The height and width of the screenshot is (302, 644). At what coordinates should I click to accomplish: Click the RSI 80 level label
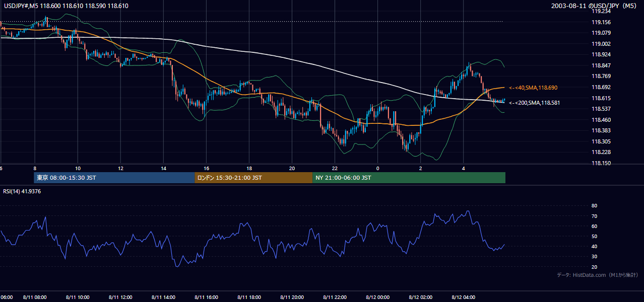tap(594, 206)
